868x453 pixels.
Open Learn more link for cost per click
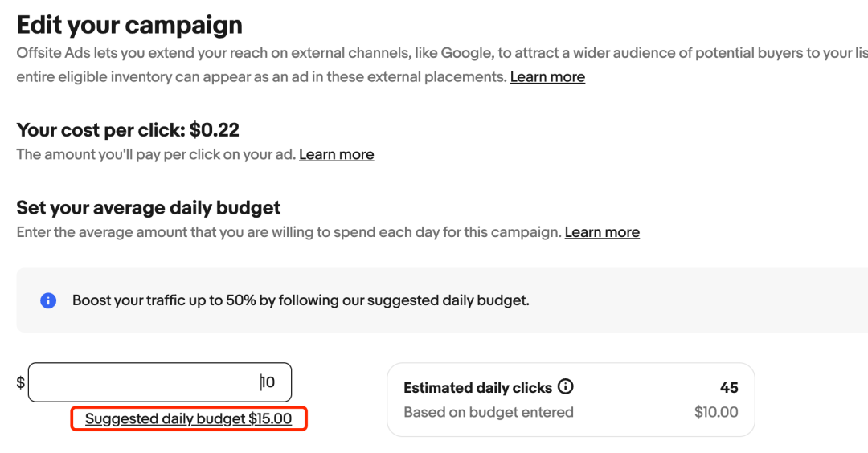point(336,154)
